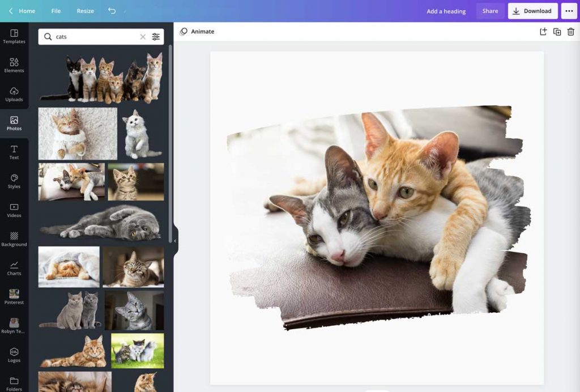Clear the cats search query

(143, 36)
